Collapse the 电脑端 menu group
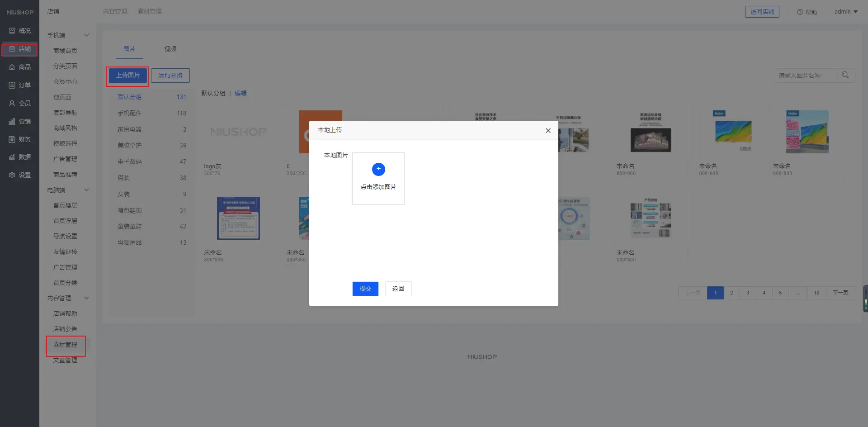This screenshot has width=868, height=427. tap(86, 190)
